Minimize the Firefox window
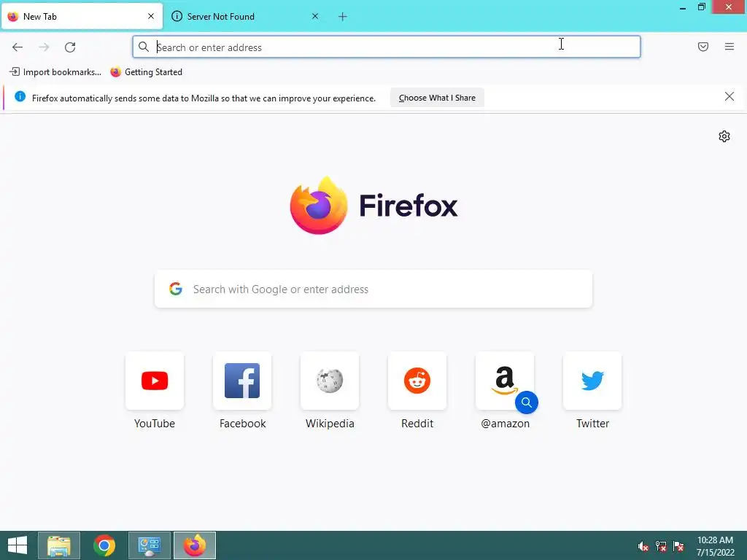 683,7
